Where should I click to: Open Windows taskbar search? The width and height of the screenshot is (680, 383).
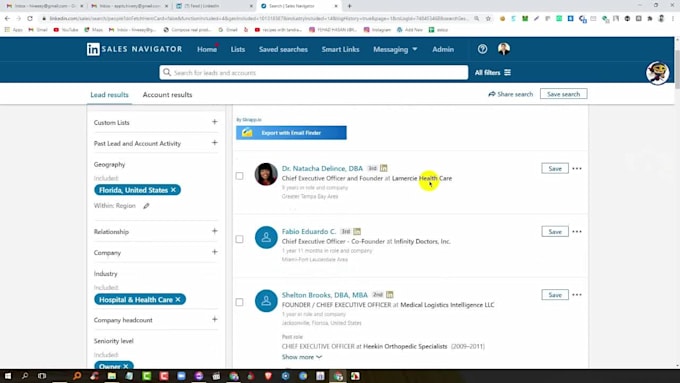point(25,376)
